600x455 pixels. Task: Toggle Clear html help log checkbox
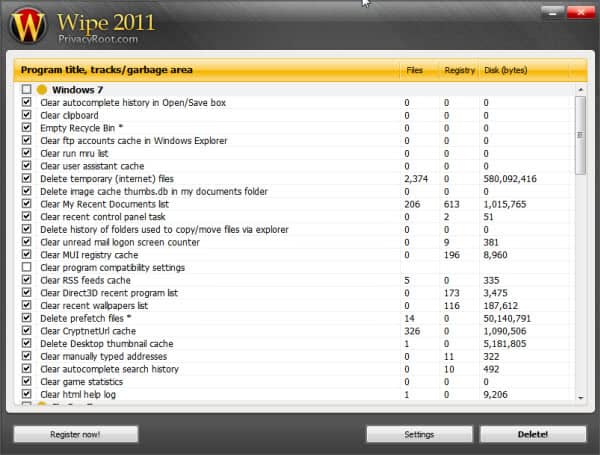pyautogui.click(x=26, y=394)
